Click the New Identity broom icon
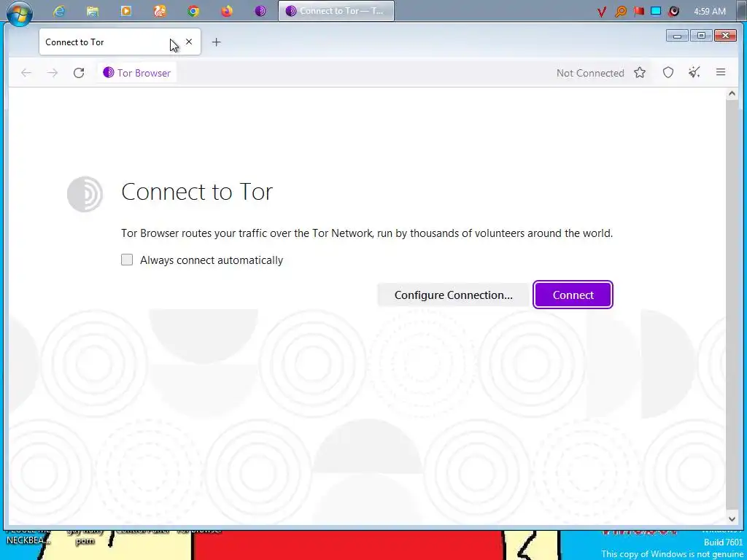Screen dimensions: 747x560 694,72
